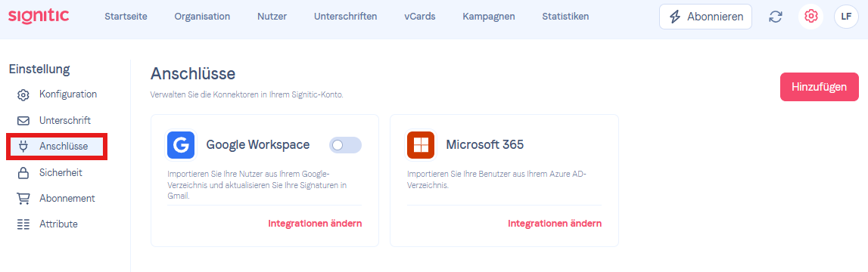Go to the Kampagnen section
This screenshot has height=272, width=868.
tap(489, 17)
